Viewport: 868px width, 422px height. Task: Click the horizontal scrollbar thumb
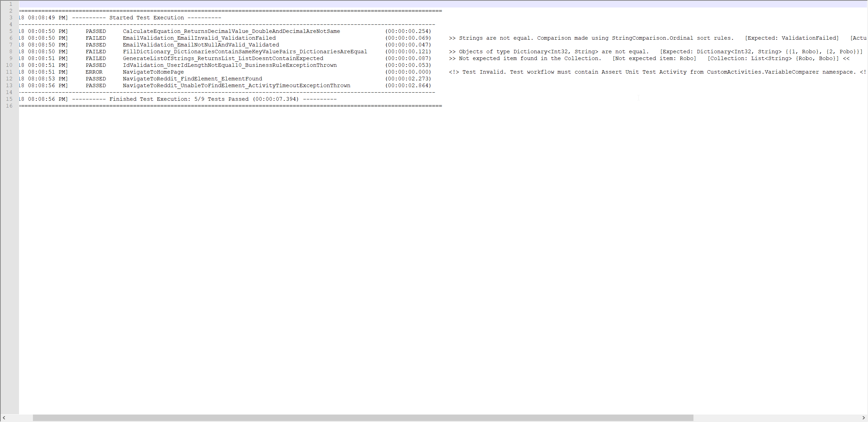(363, 418)
